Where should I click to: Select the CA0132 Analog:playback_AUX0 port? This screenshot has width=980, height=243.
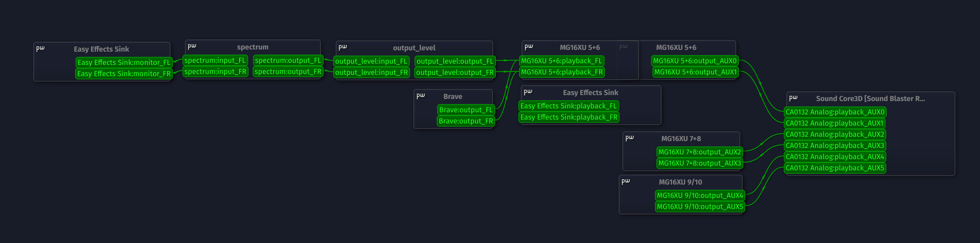point(835,112)
